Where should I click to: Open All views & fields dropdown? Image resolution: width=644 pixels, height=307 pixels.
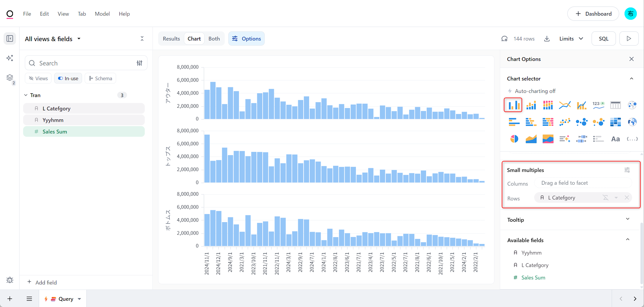tap(53, 39)
